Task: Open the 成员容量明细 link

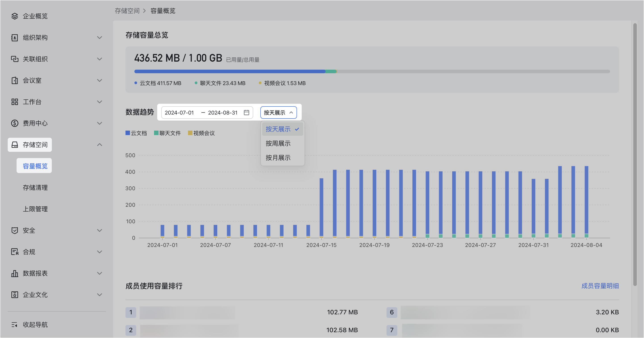Action: 600,286
